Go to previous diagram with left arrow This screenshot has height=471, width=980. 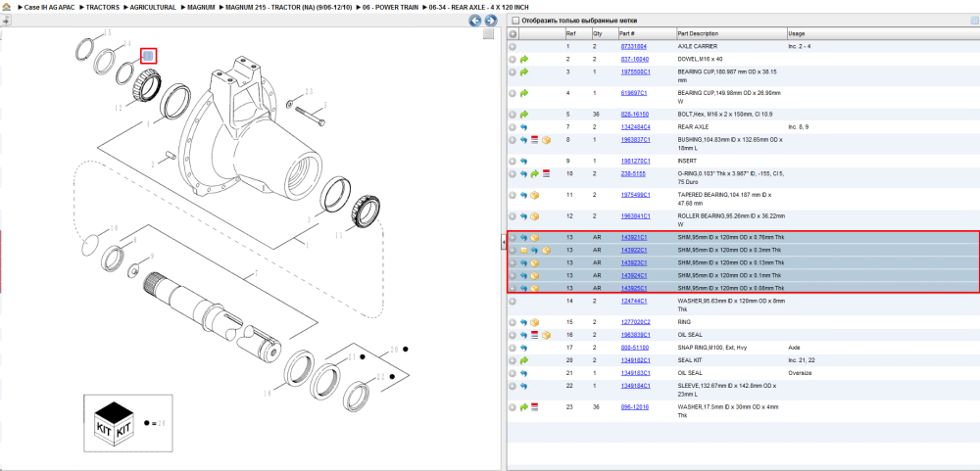475,21
